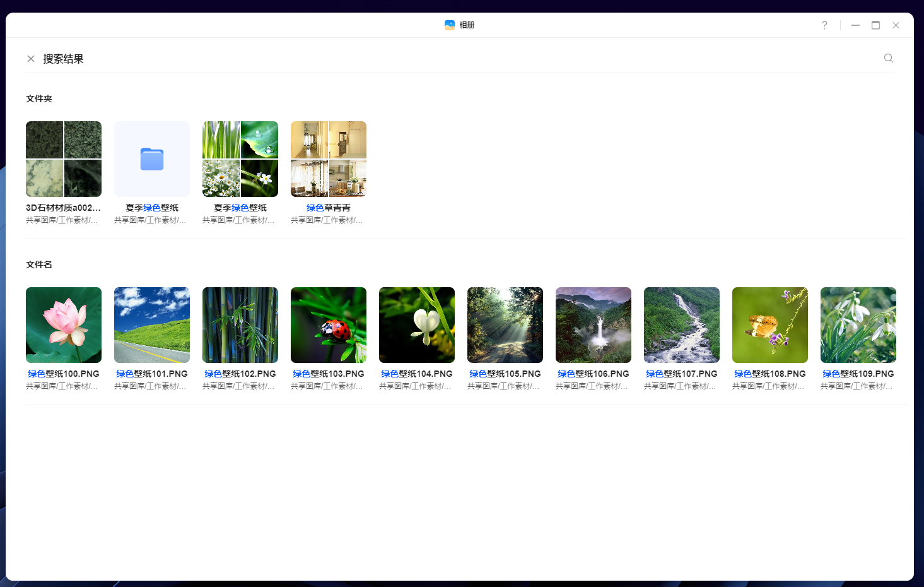Click the file name 绿色壁纸103.PNG
The image size is (924, 587).
click(x=329, y=374)
